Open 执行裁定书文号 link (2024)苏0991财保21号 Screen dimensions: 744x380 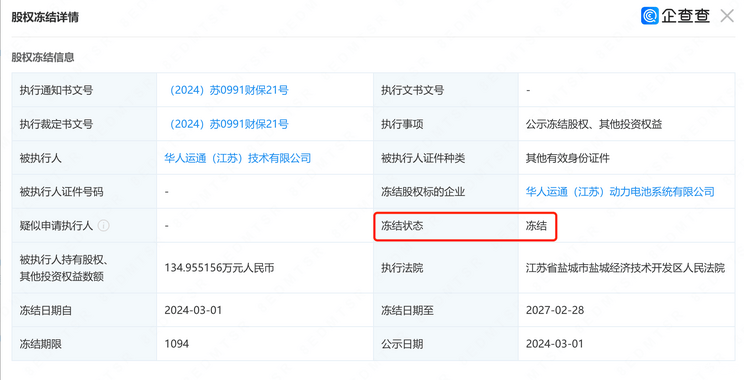pyautogui.click(x=226, y=124)
